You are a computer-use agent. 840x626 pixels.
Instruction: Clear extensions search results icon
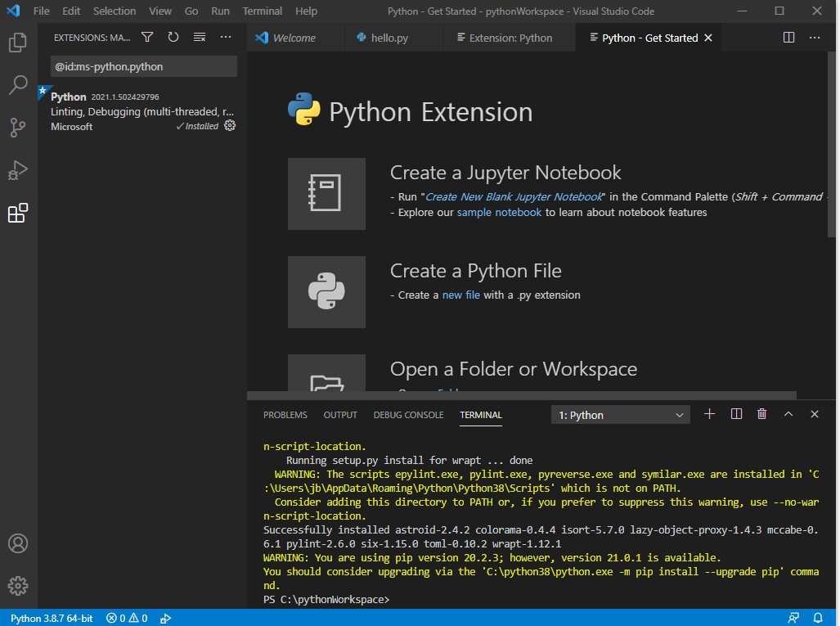200,37
